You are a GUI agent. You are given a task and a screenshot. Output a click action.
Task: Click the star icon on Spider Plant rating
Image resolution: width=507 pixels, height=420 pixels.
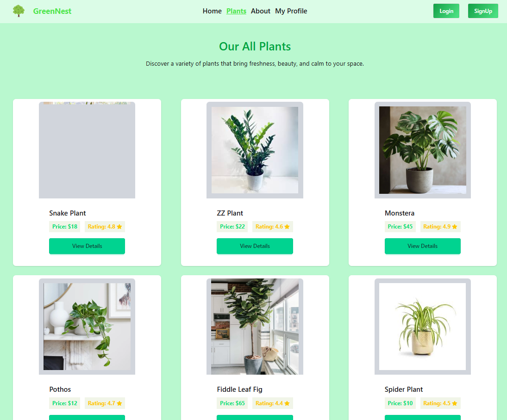455,403
